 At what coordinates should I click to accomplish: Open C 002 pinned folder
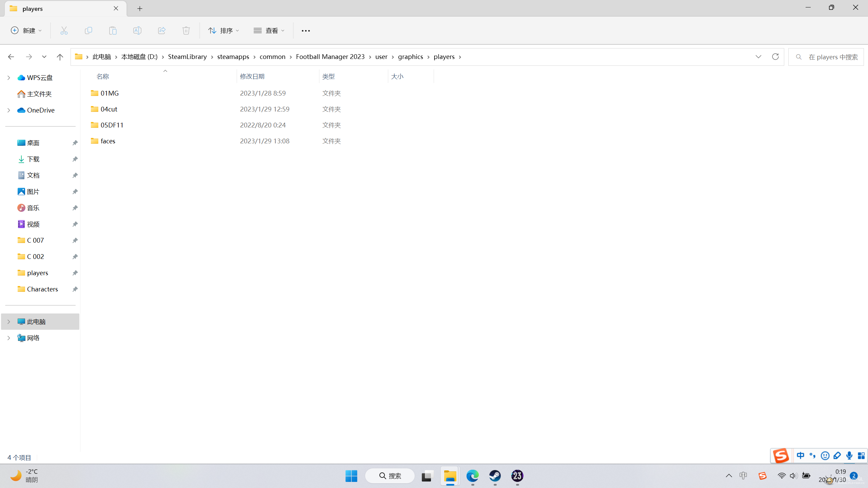click(35, 257)
